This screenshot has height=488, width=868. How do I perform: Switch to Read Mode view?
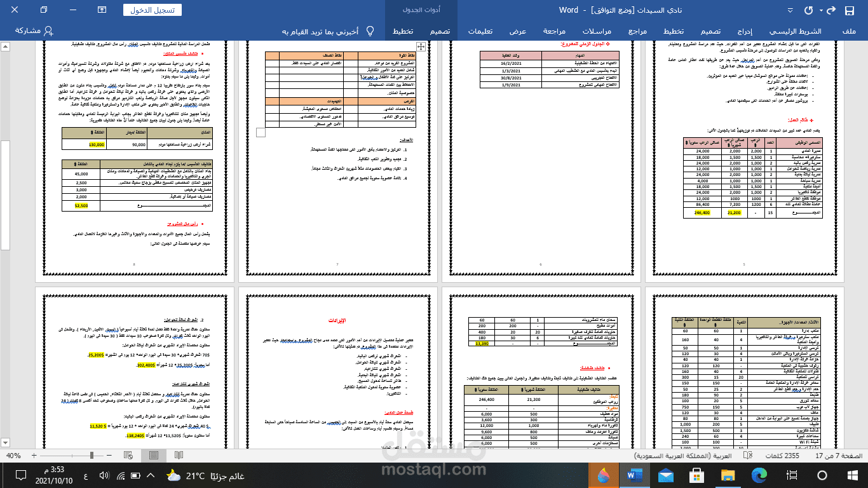click(x=177, y=456)
